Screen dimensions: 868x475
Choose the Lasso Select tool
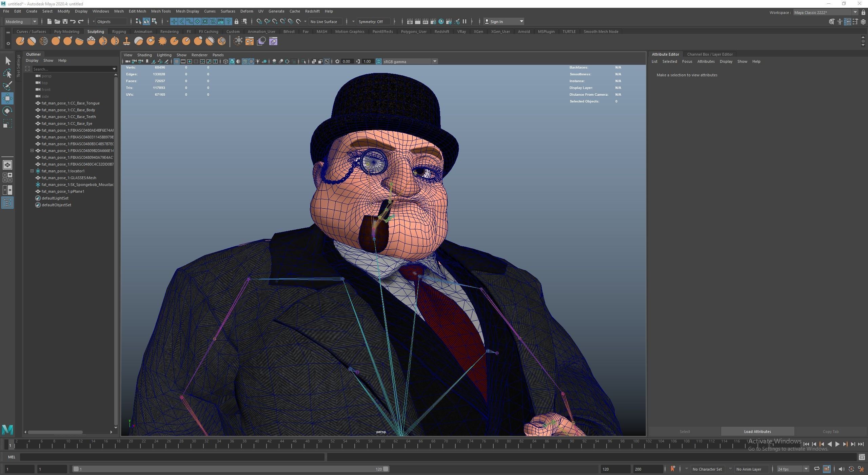pos(7,73)
